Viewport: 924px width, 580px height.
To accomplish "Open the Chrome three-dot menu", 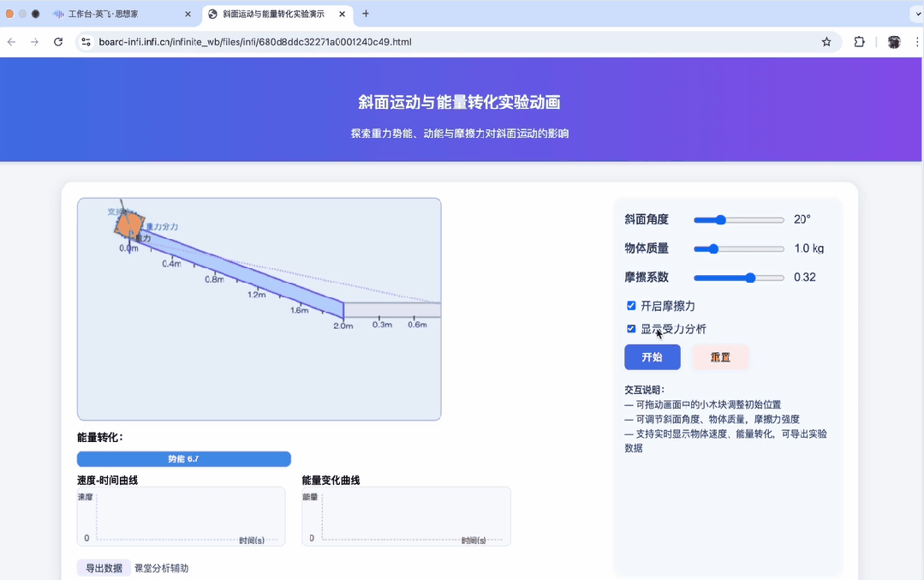I will (917, 42).
